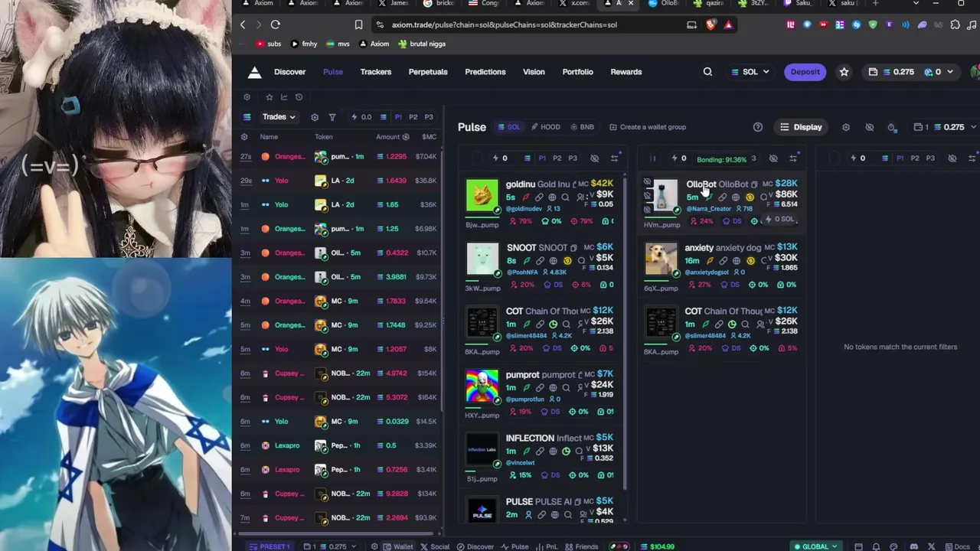Open the Pulse help question-mark icon
Screen dimensions: 980x551
pyautogui.click(x=758, y=127)
